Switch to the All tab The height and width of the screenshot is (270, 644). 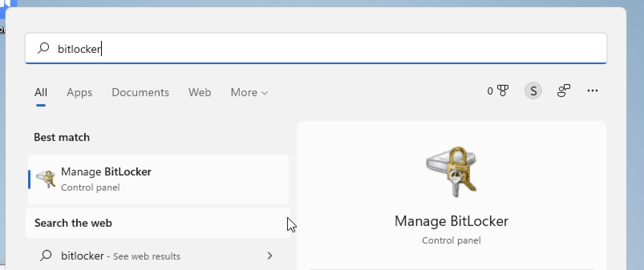41,93
